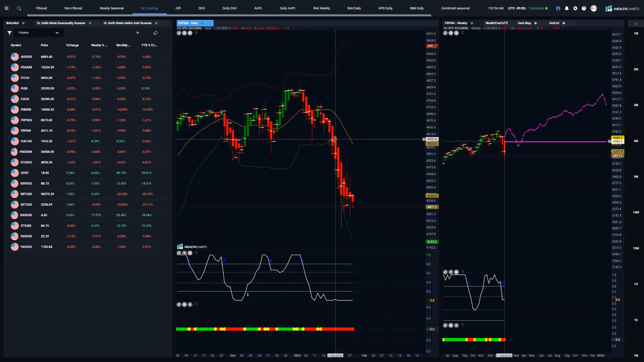Screen dimensions: 644x362
Task: Select the 1H timeframe button
Action: coord(636,284)
